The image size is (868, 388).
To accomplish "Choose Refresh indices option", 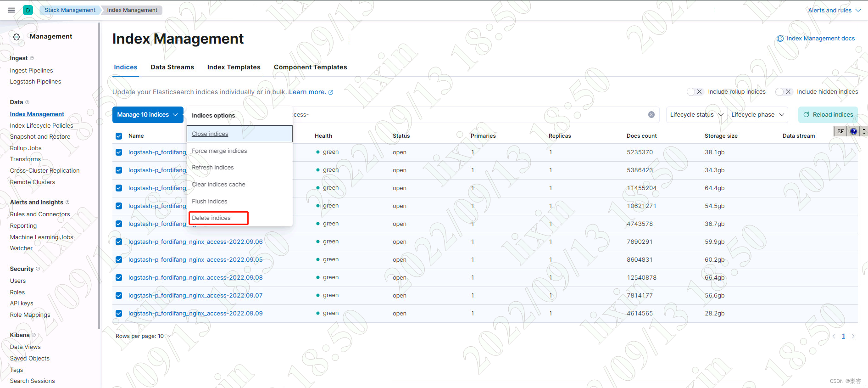I will (x=239, y=168).
